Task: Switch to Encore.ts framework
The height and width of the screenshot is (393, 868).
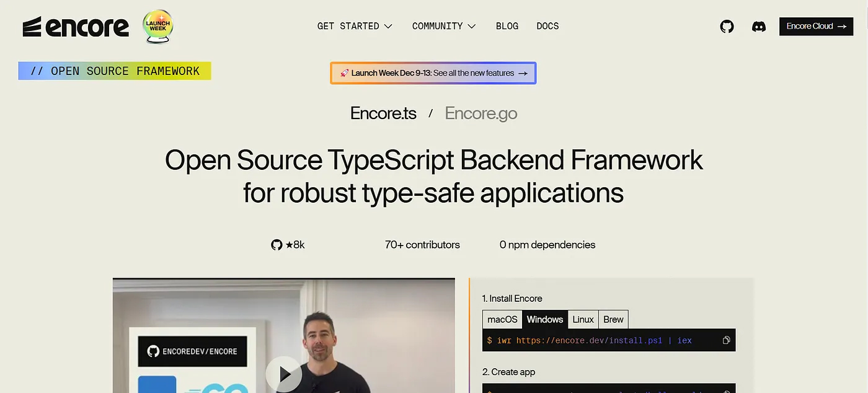Action: 383,113
